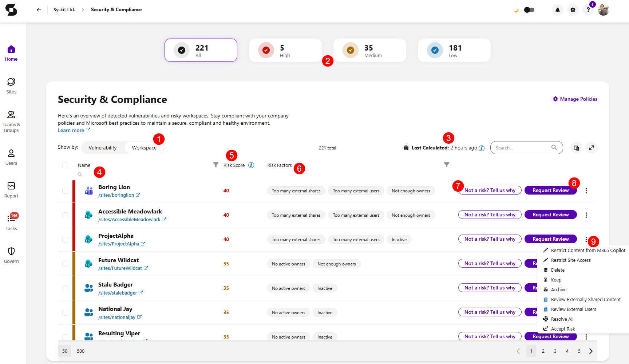This screenshot has width=629, height=364.
Task: Open Teams & Groups in sidebar
Action: tap(11, 121)
